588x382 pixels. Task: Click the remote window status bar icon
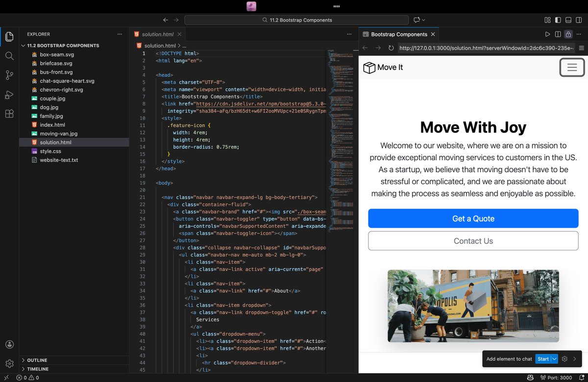[x=6, y=378]
